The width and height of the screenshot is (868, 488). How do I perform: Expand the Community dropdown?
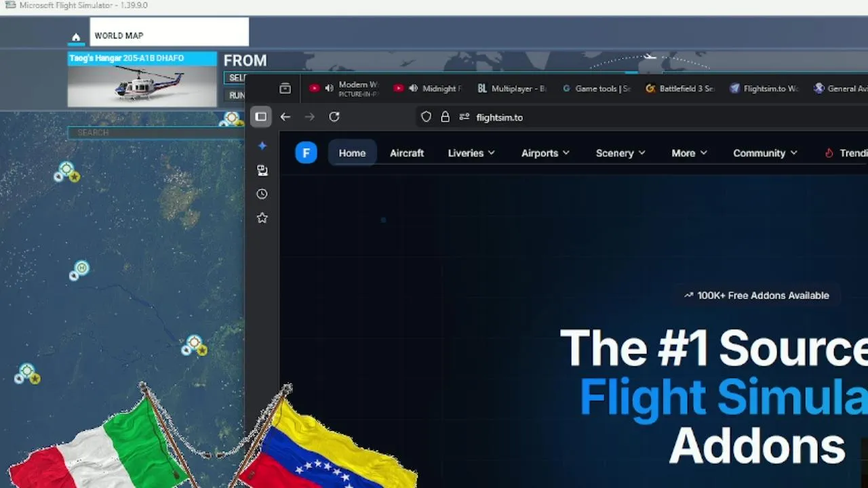pos(765,153)
